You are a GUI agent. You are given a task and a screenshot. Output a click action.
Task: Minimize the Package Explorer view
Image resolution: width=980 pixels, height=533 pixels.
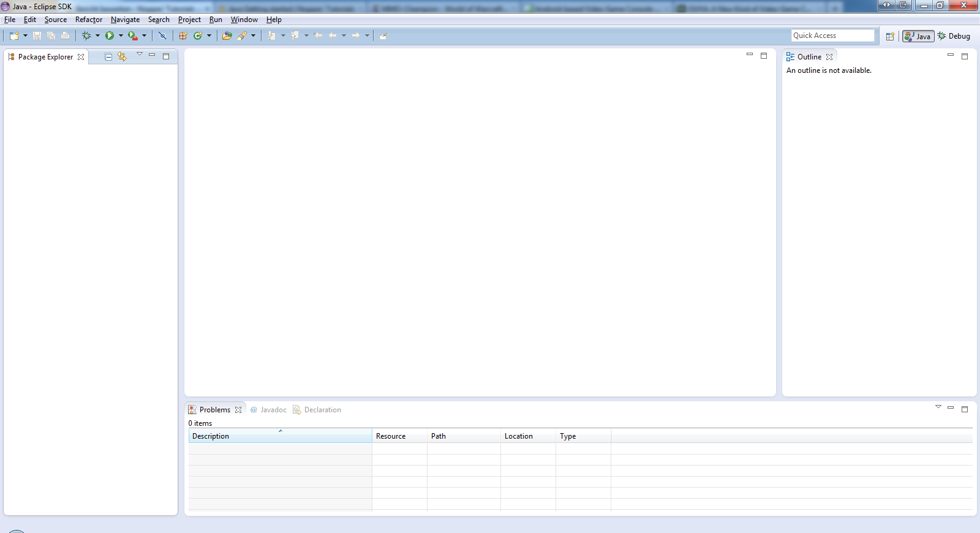[152, 55]
